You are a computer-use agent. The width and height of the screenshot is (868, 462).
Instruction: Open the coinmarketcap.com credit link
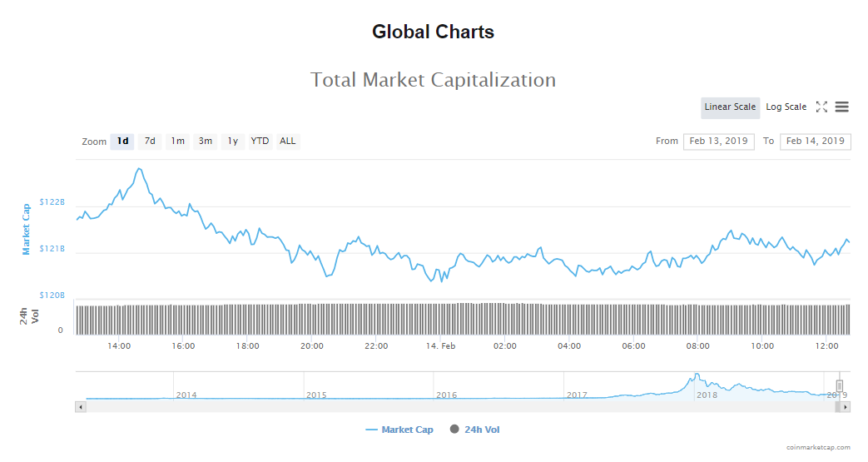(x=818, y=447)
